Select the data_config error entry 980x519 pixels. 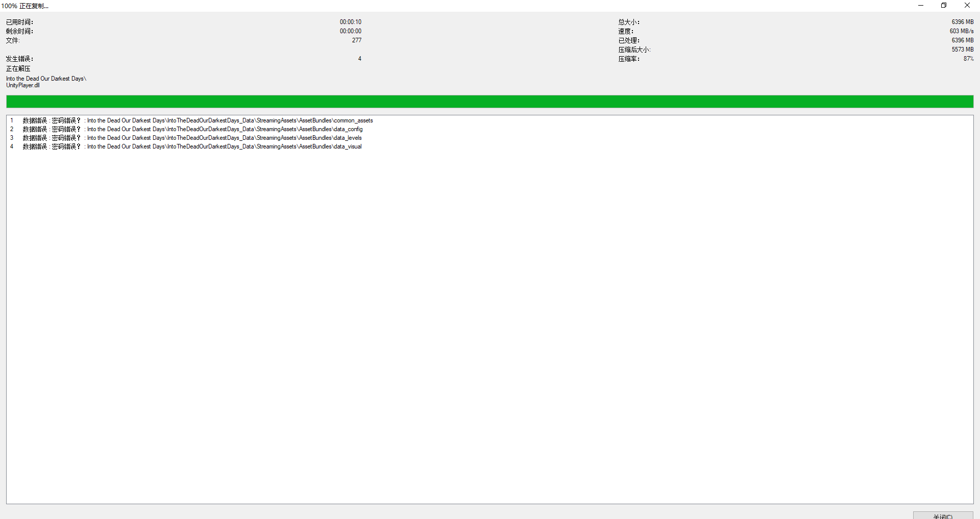225,129
